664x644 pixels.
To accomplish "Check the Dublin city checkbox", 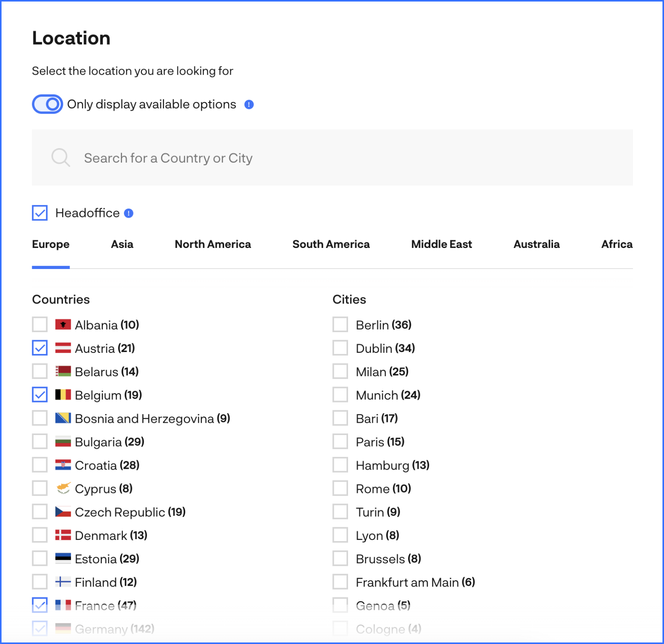I will (340, 348).
